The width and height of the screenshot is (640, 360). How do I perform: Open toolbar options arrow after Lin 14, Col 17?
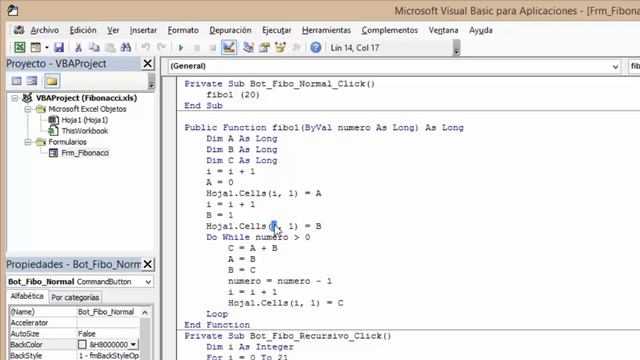tap(456, 48)
